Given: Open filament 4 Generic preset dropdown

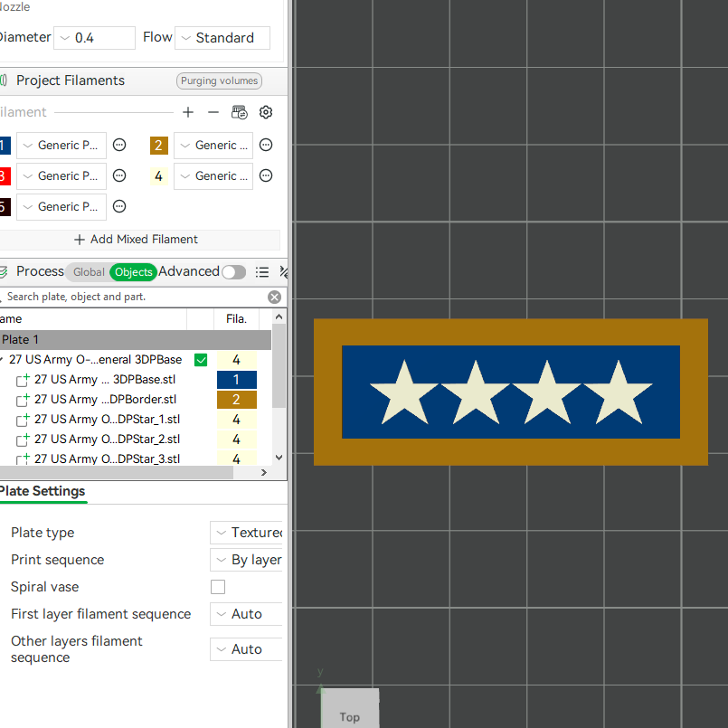Looking at the screenshot, I should tap(213, 176).
